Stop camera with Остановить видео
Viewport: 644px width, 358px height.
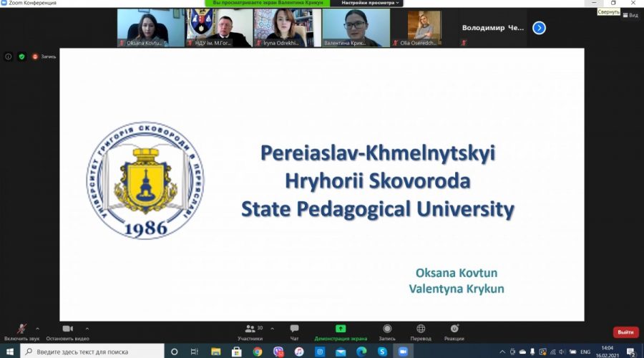67,332
